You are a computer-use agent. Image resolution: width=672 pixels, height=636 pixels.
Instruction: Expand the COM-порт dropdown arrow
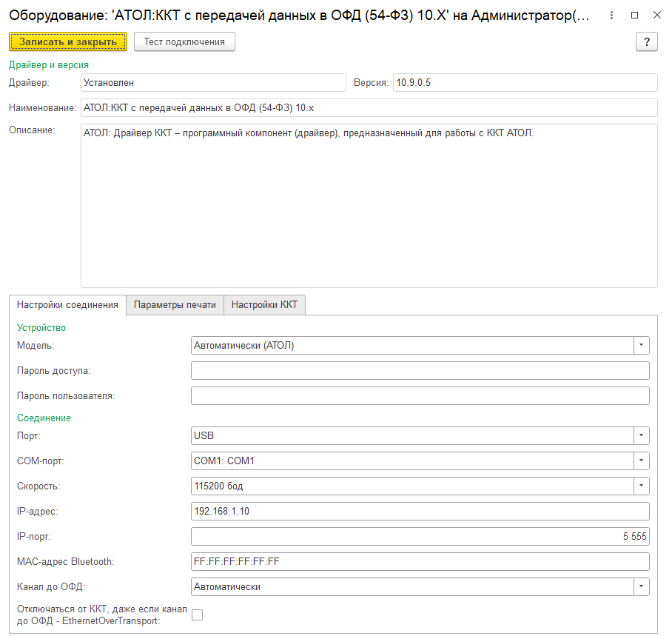tap(641, 461)
